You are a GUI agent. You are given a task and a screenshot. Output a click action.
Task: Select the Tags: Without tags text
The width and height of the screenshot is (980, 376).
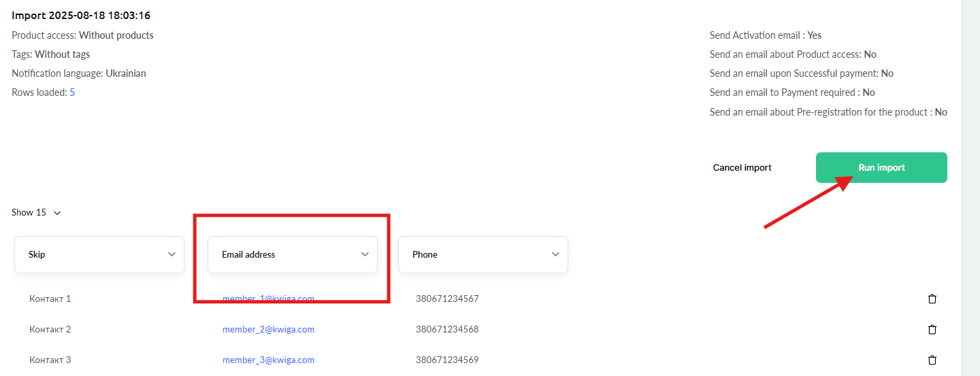pyautogui.click(x=50, y=54)
